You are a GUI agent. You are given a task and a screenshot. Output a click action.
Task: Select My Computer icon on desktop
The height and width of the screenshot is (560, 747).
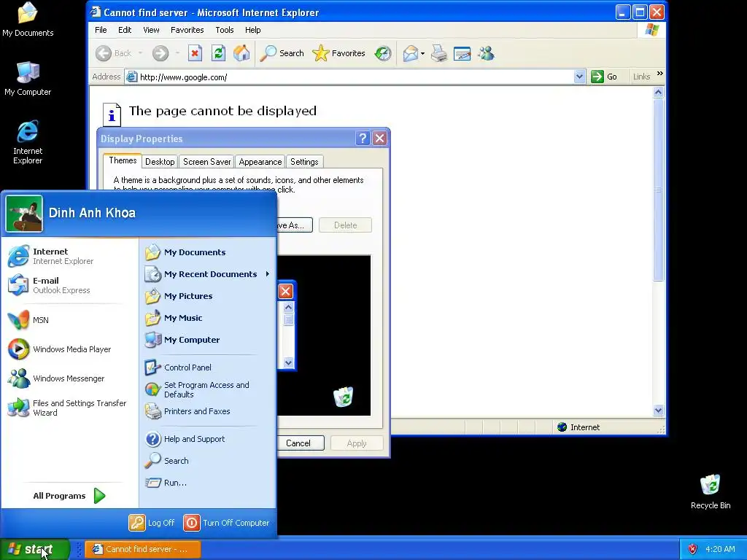pos(28,79)
